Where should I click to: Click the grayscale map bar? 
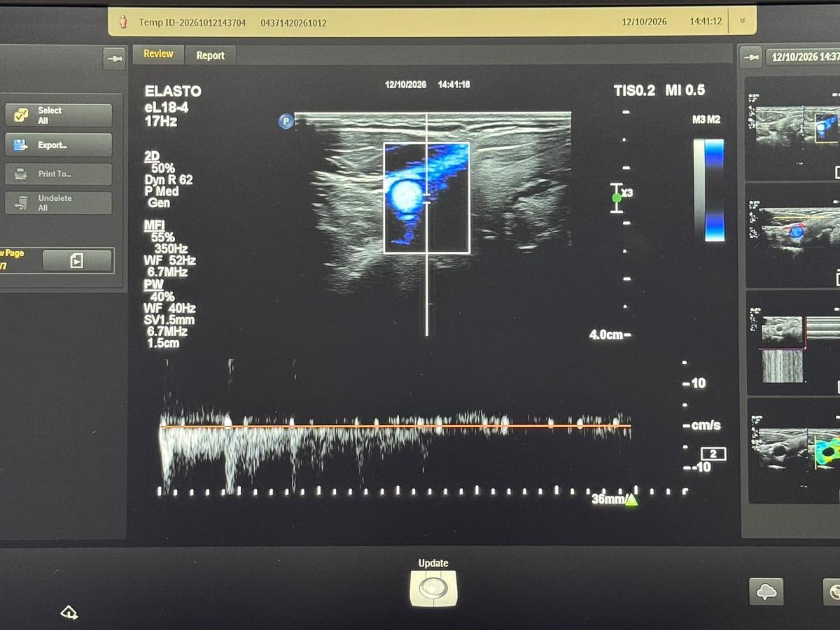point(699,190)
